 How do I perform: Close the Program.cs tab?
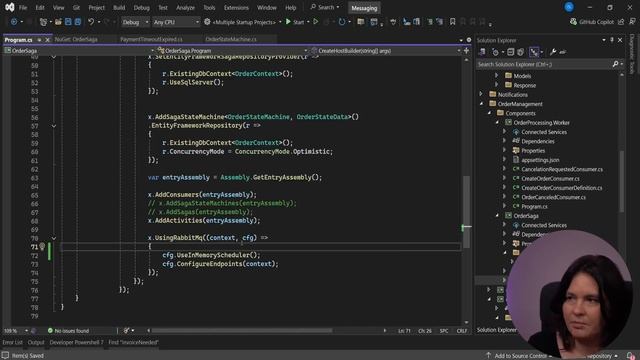pos(47,40)
